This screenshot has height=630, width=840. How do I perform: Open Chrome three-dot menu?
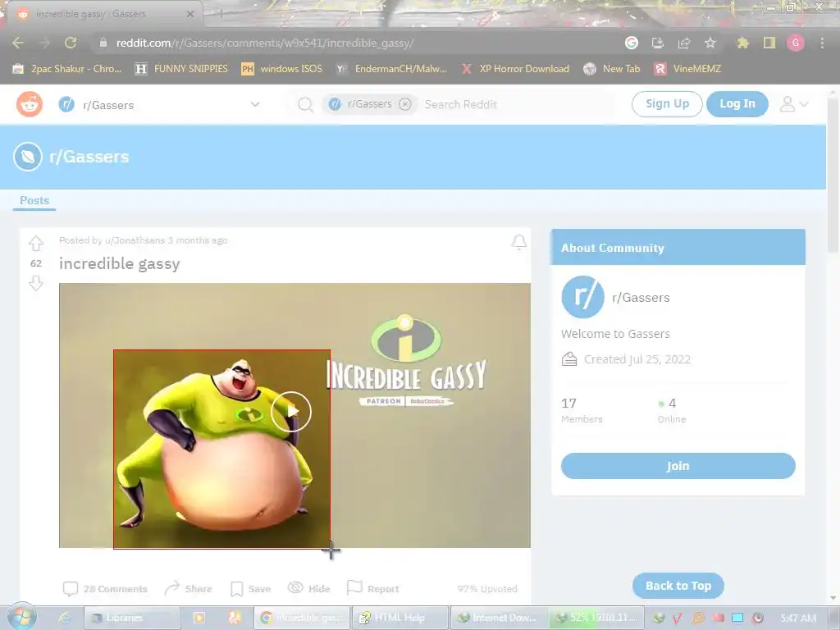(x=822, y=43)
